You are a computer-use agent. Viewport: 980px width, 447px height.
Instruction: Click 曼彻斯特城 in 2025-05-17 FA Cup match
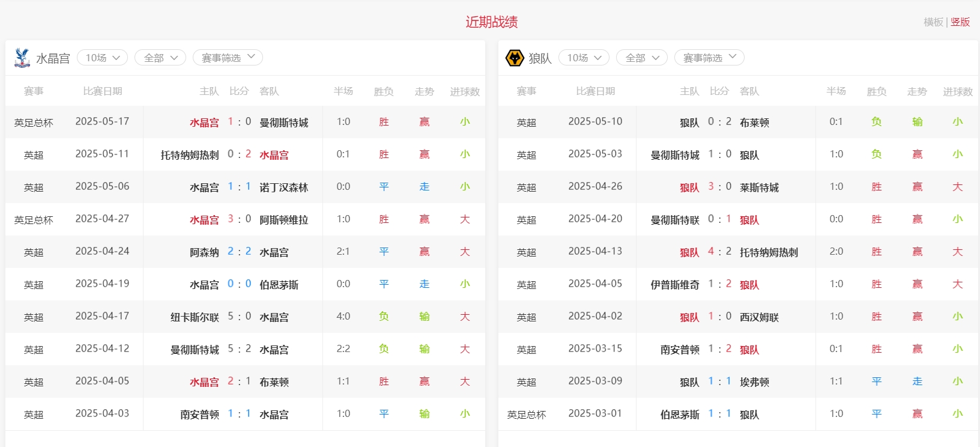point(283,123)
